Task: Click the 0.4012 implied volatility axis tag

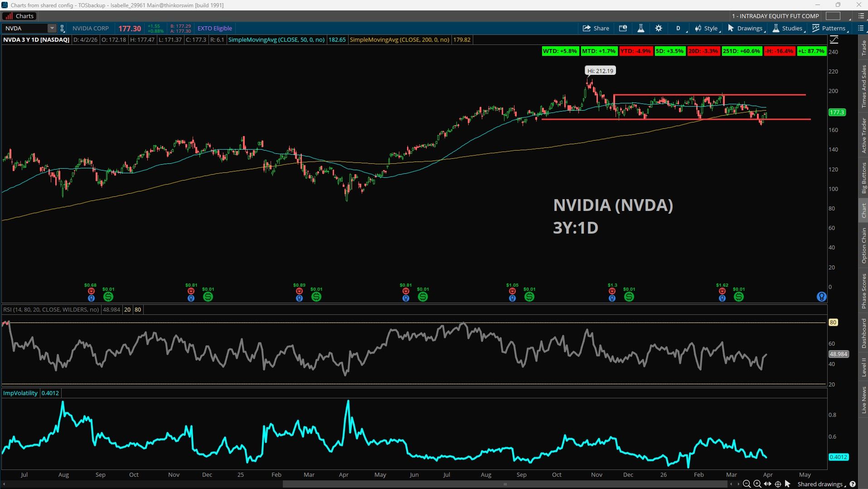Action: (839, 457)
